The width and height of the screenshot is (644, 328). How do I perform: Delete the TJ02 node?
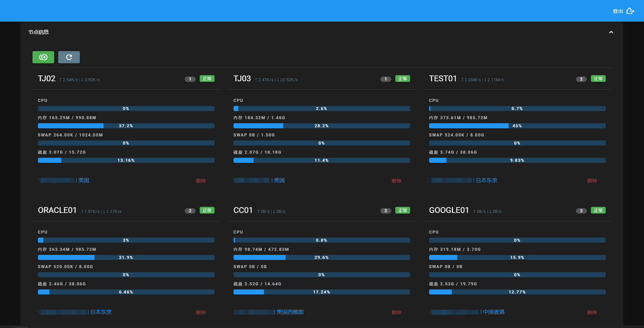click(x=201, y=181)
